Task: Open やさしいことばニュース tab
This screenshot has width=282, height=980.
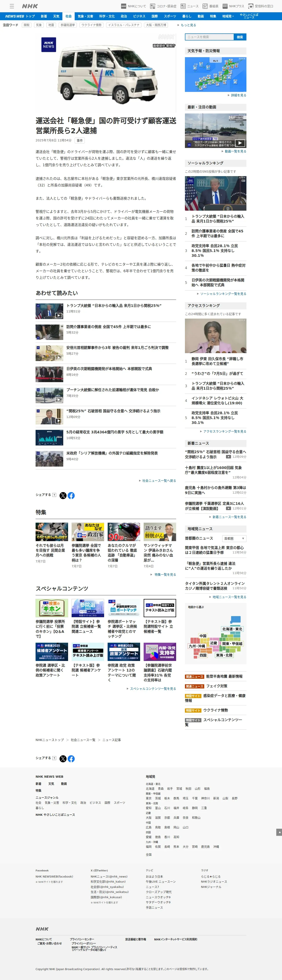Action: 249,16
